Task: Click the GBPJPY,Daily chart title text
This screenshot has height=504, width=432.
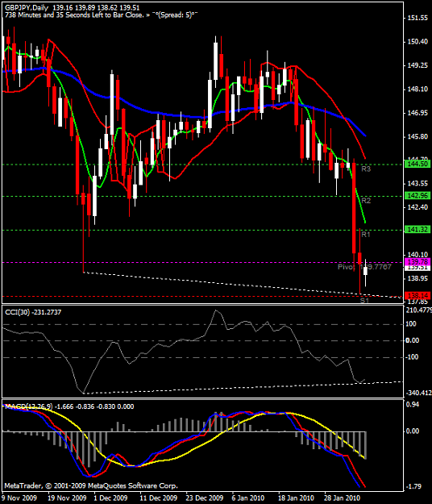Action: (x=26, y=8)
